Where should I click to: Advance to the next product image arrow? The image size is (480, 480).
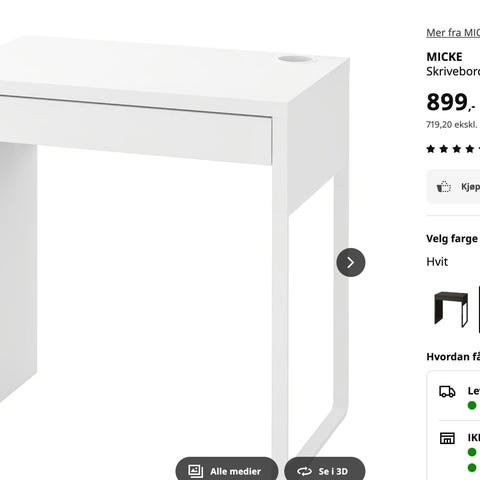pyautogui.click(x=351, y=262)
